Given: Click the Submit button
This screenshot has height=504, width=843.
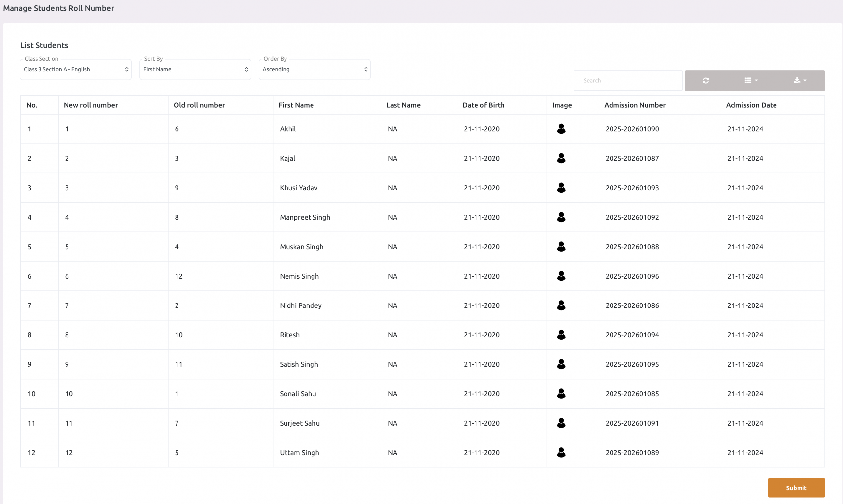Looking at the screenshot, I should click(796, 488).
